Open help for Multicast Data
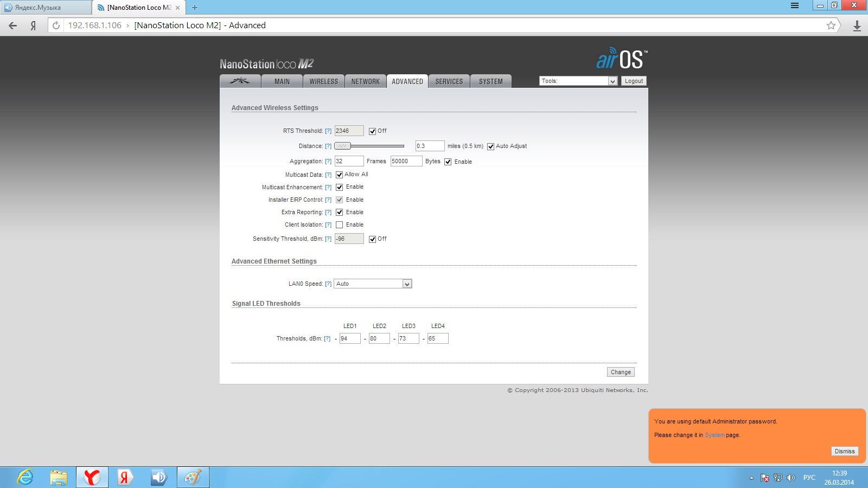 (328, 175)
